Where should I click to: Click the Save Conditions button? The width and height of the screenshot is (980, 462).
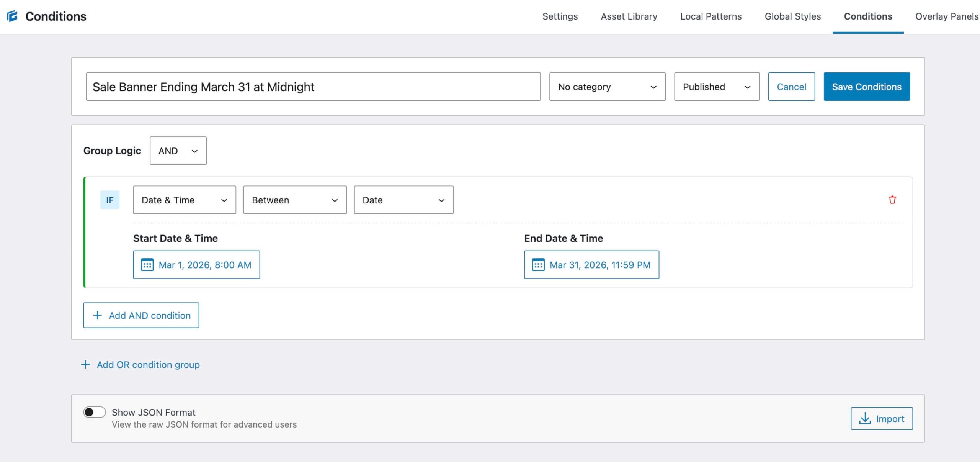867,87
